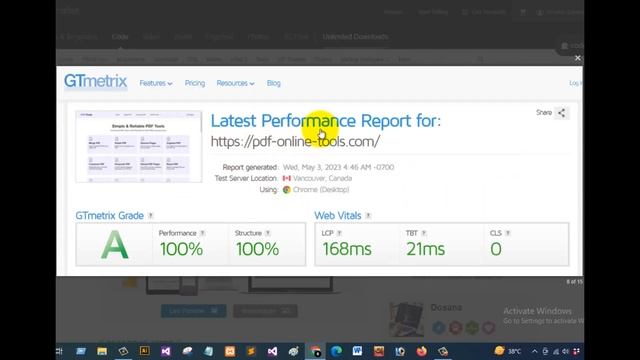Click the Performance 100% score
Screen dimensions: 640x360
(x=181, y=249)
